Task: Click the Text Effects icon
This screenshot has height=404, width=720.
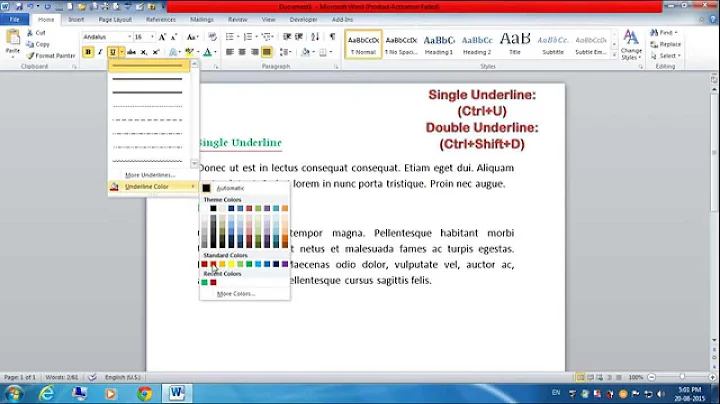Action: [x=173, y=52]
